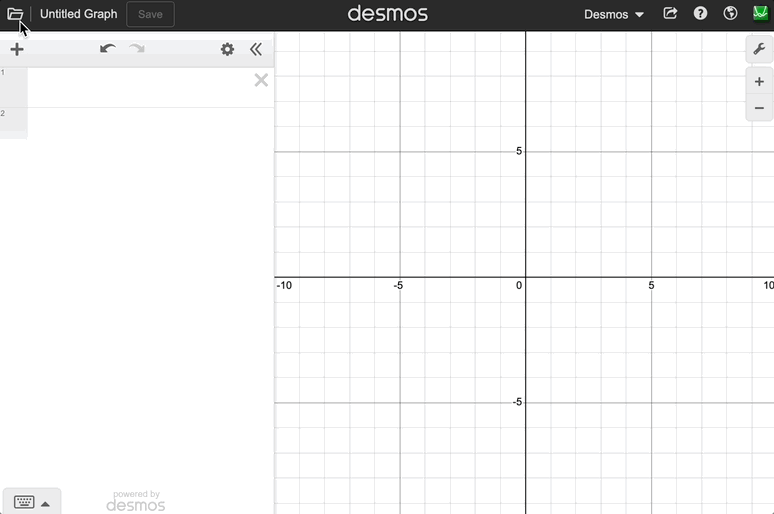Toggle the on-screen keyboard
774x514 pixels.
tap(24, 502)
